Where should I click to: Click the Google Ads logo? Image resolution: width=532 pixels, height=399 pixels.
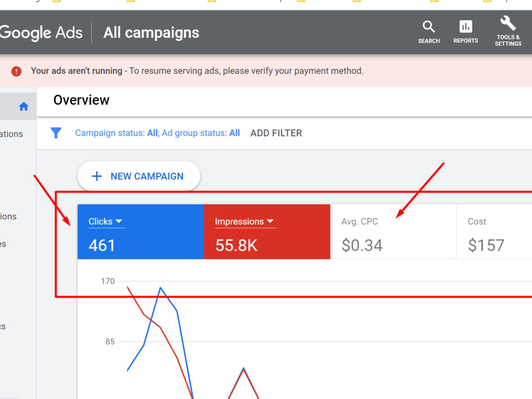[41, 32]
